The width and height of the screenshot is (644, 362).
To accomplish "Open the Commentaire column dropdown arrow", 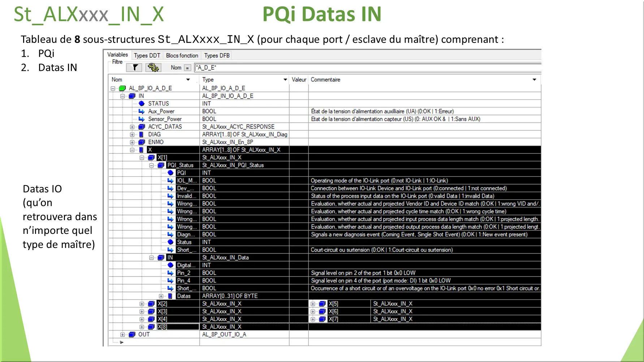I will pyautogui.click(x=534, y=80).
